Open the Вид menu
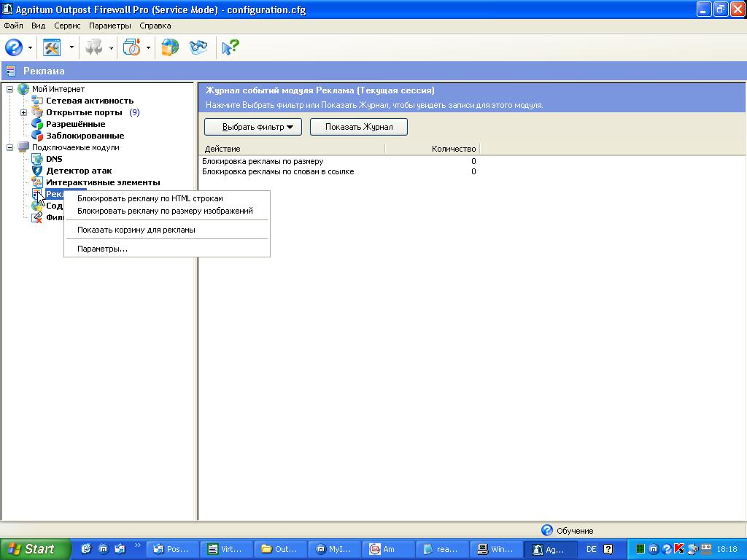The image size is (747, 560). pos(39,26)
